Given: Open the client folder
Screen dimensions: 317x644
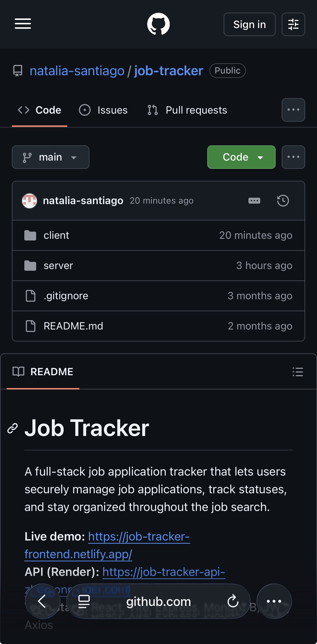Looking at the screenshot, I should [x=56, y=236].
